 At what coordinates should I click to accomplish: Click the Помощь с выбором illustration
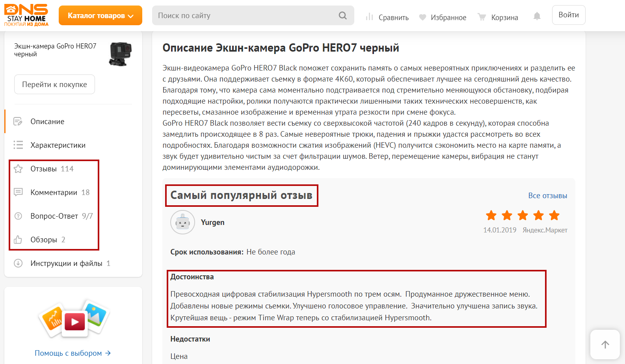(73, 319)
